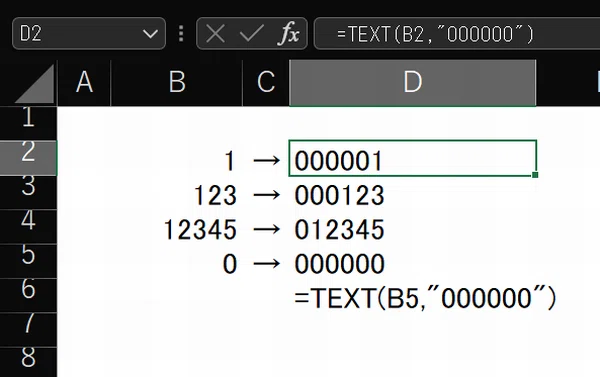Click the cell showing =TEXT(B5 formula text

[412, 298]
